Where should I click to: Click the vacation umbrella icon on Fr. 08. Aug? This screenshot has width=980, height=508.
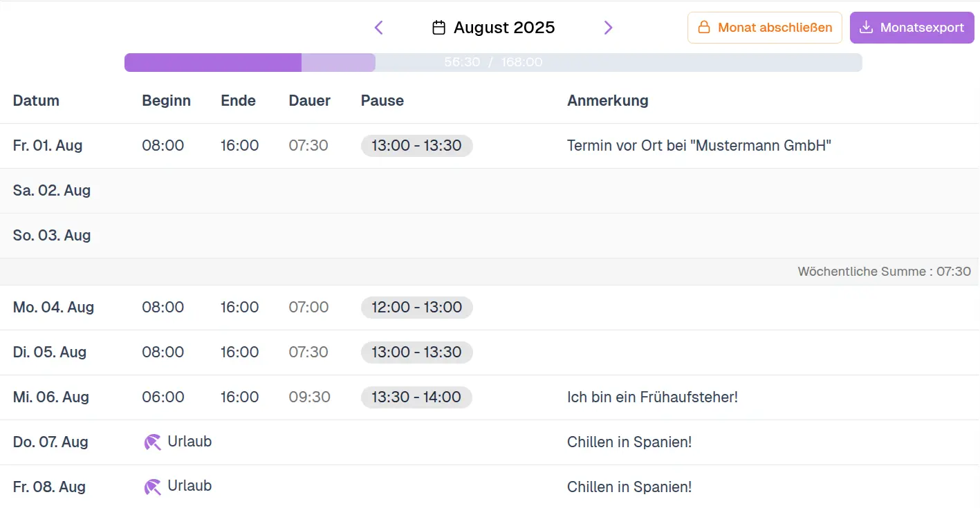(x=152, y=487)
